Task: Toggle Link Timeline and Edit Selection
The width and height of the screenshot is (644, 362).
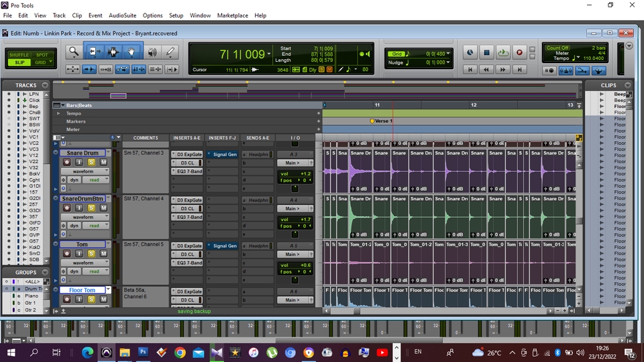Action: tap(138, 70)
